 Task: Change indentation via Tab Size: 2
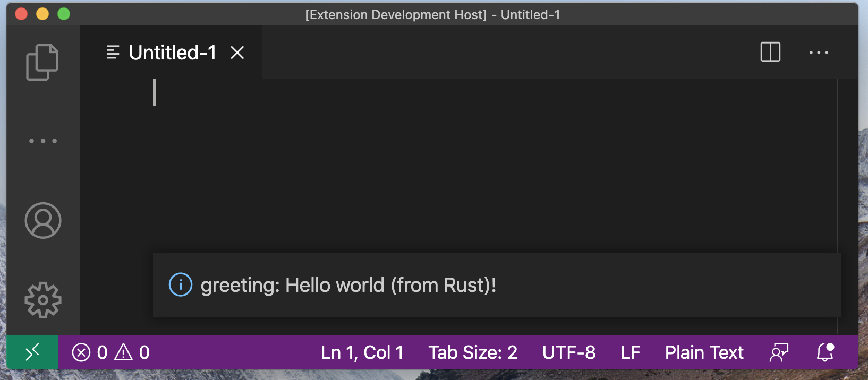click(472, 352)
